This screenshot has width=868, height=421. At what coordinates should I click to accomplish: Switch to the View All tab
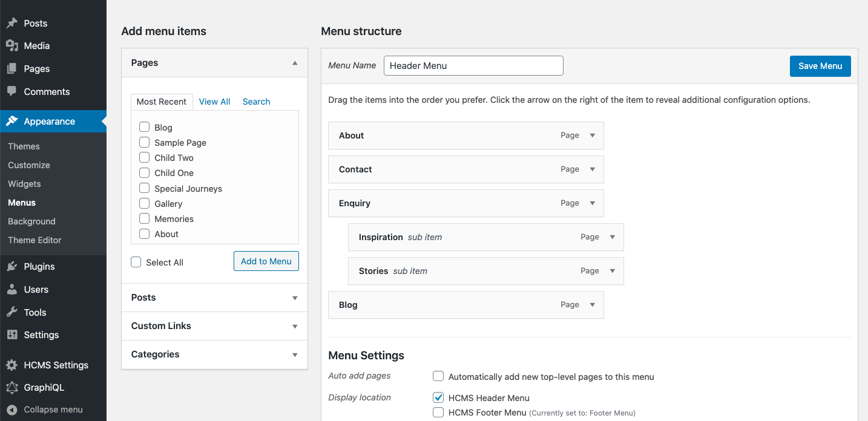point(214,102)
